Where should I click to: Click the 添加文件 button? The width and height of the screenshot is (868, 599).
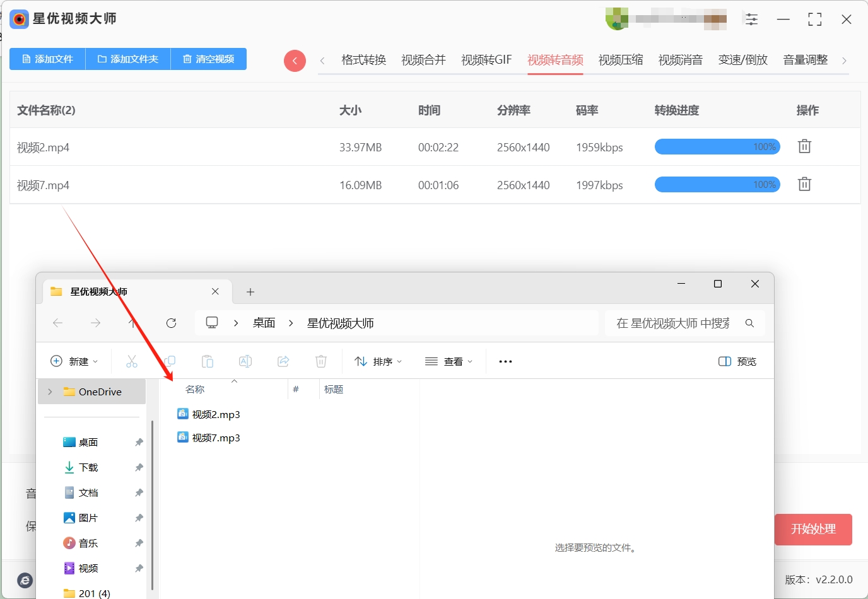pos(47,59)
